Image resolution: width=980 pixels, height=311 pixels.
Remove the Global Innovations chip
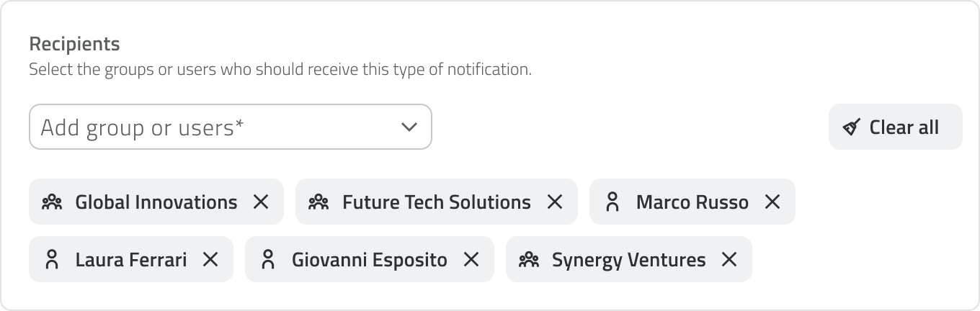(x=261, y=202)
